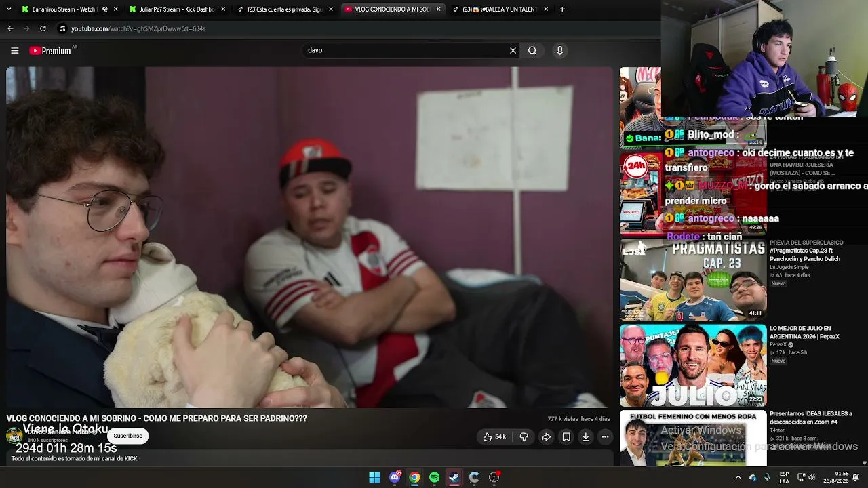
Task: Open the JULIO Messi video thumbnail
Action: pos(693,365)
